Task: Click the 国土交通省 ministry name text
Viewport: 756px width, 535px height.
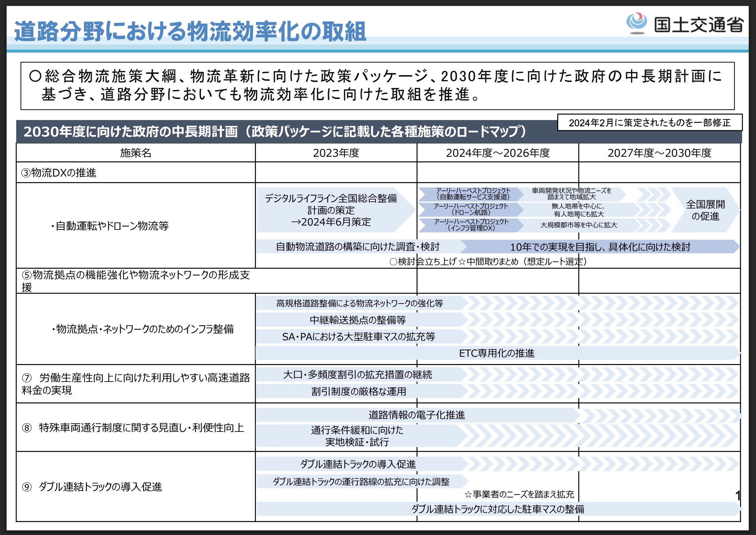Action: click(x=699, y=24)
